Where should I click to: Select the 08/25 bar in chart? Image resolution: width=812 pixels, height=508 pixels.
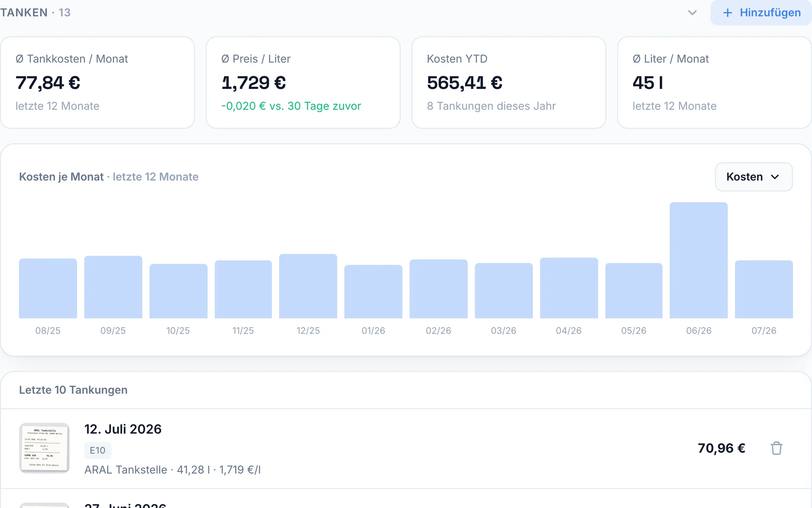click(x=48, y=288)
